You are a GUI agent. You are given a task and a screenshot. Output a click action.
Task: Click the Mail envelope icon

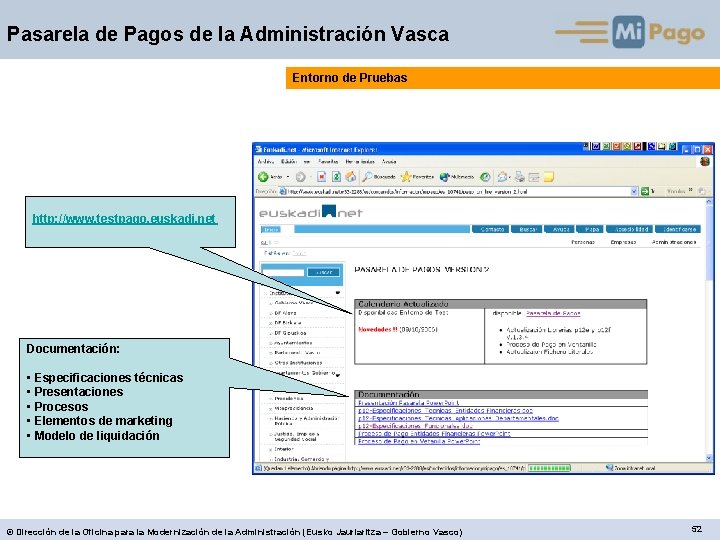[502, 177]
